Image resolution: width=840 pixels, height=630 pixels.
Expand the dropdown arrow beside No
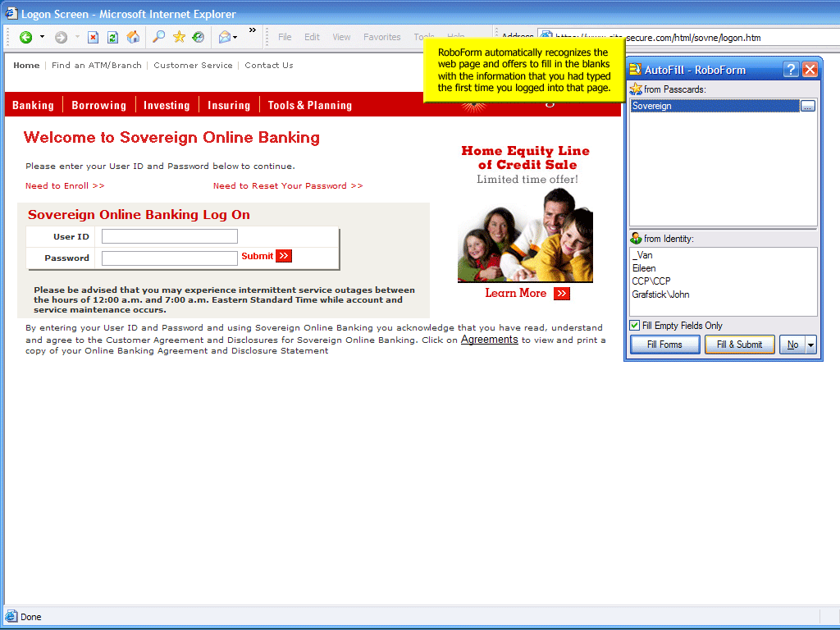[811, 345]
